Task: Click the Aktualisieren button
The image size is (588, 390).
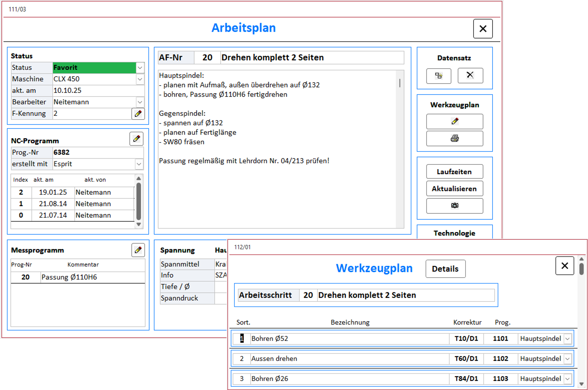Action: click(454, 189)
